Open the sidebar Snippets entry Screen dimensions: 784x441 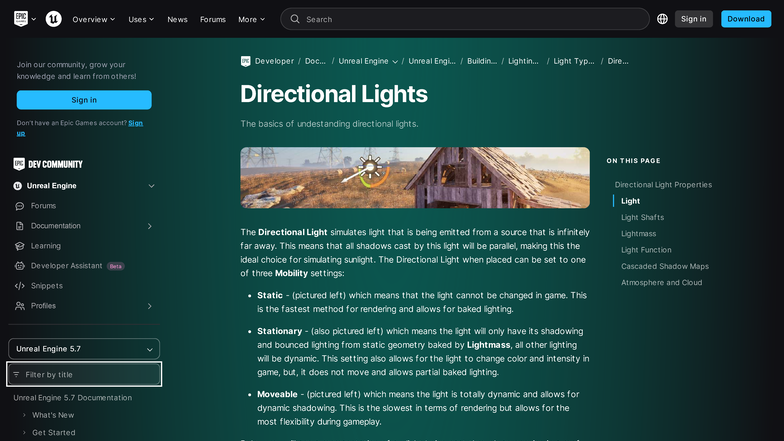point(46,286)
